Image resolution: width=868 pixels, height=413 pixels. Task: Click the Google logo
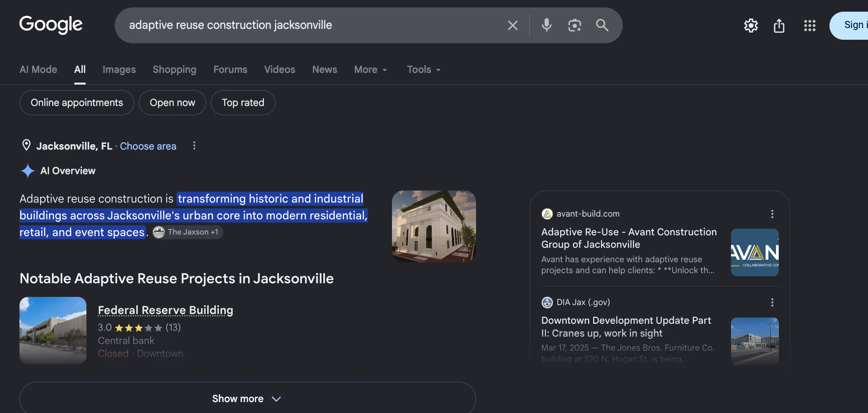[x=51, y=25]
